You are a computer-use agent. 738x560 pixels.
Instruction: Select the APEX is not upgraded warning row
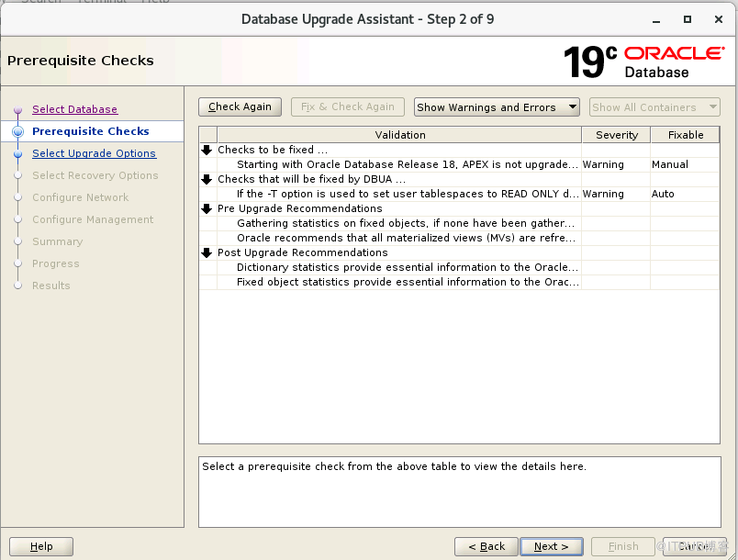pos(459,164)
